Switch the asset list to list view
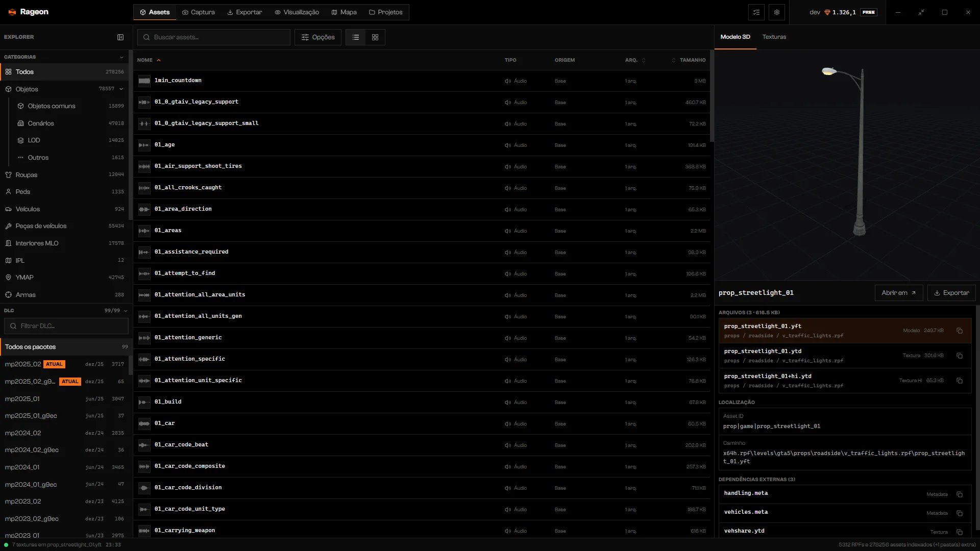The image size is (980, 551). [356, 37]
